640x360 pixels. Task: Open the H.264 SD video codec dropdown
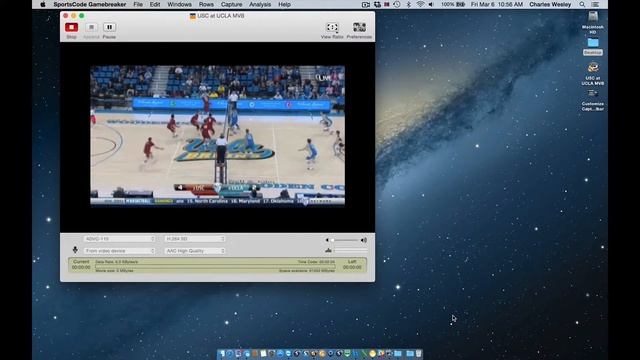coord(195,239)
